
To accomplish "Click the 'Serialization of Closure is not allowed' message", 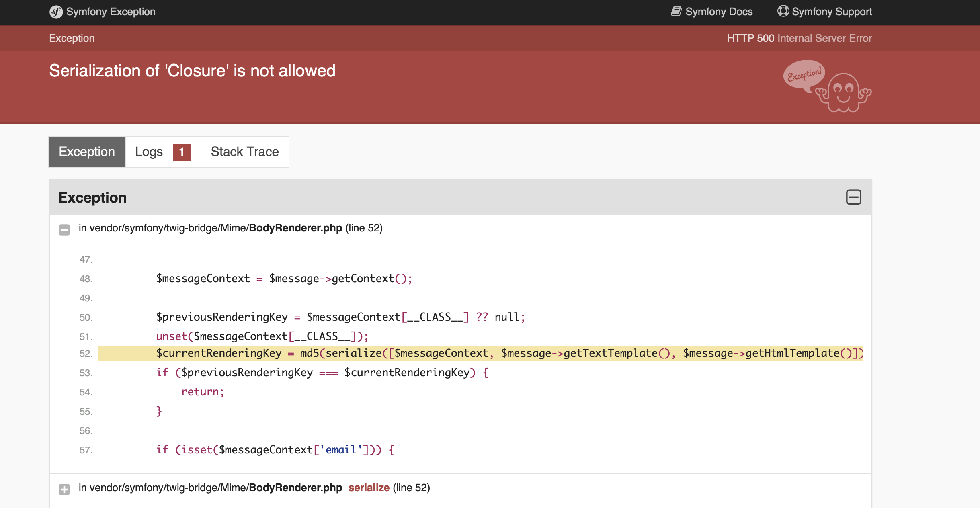I will click(192, 71).
